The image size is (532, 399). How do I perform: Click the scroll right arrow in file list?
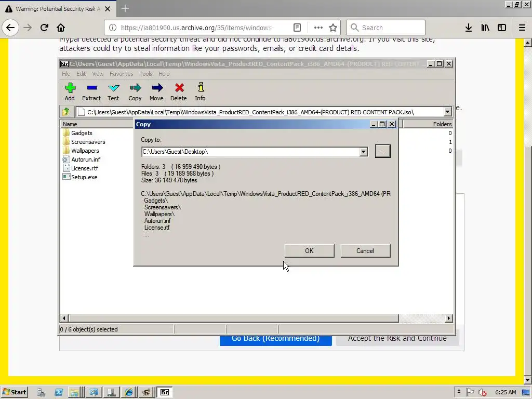(448, 318)
